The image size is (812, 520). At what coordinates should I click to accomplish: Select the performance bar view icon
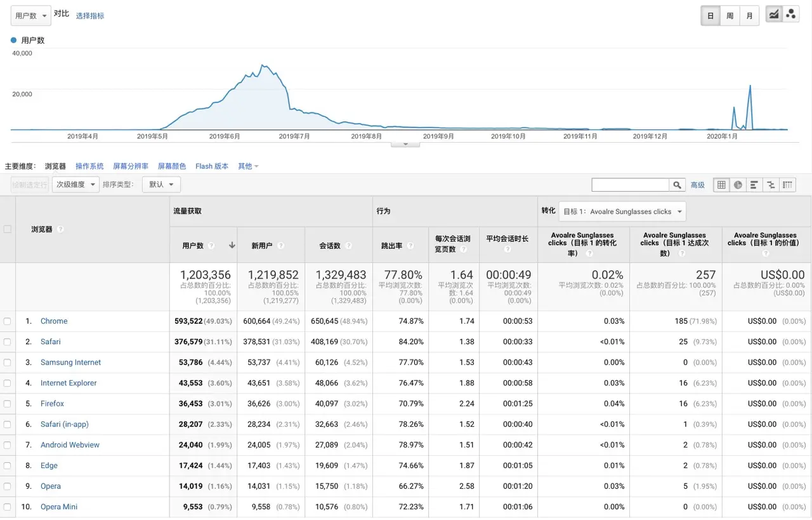coord(754,185)
